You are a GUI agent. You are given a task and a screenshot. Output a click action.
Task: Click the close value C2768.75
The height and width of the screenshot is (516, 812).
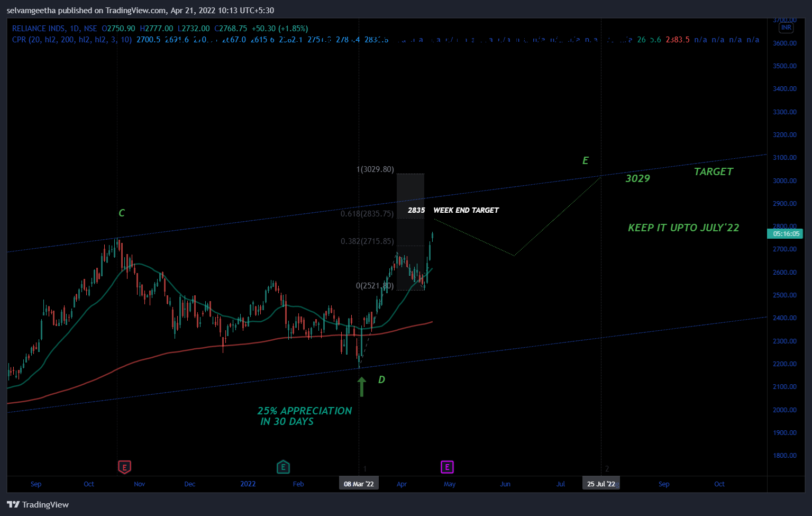pyautogui.click(x=231, y=29)
